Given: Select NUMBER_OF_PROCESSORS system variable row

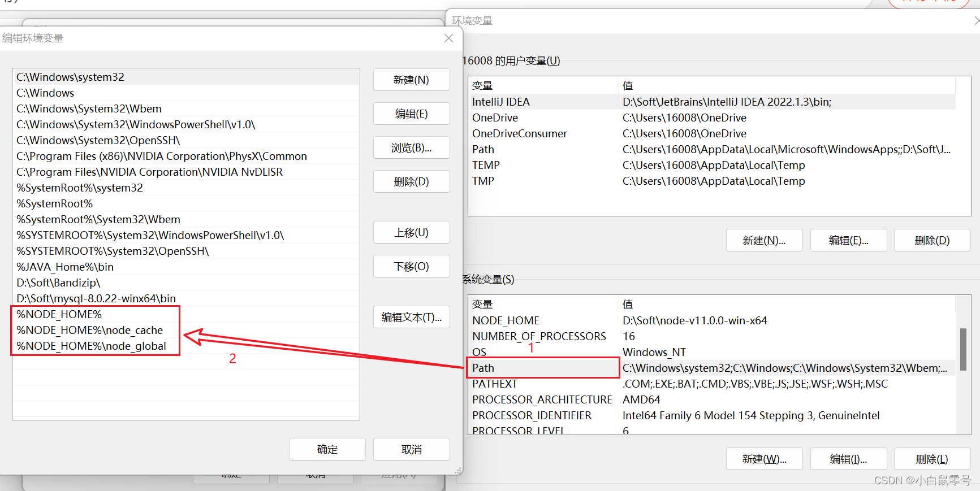Looking at the screenshot, I should [x=713, y=336].
